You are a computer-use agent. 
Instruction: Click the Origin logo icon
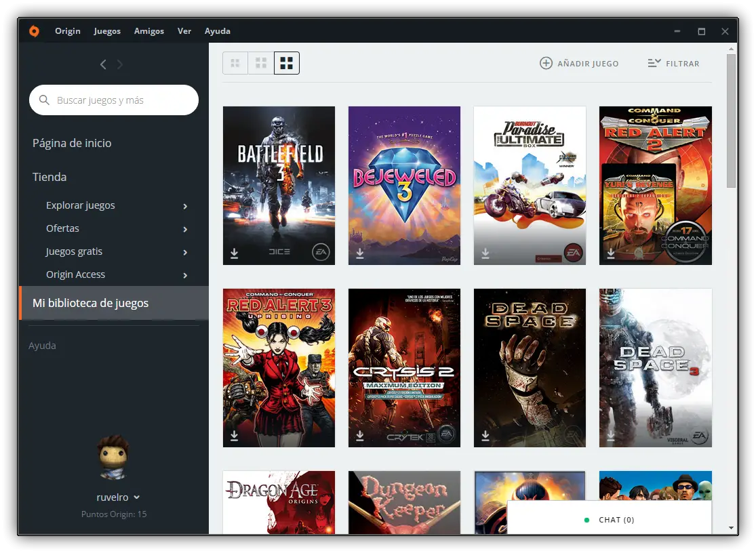pyautogui.click(x=34, y=31)
